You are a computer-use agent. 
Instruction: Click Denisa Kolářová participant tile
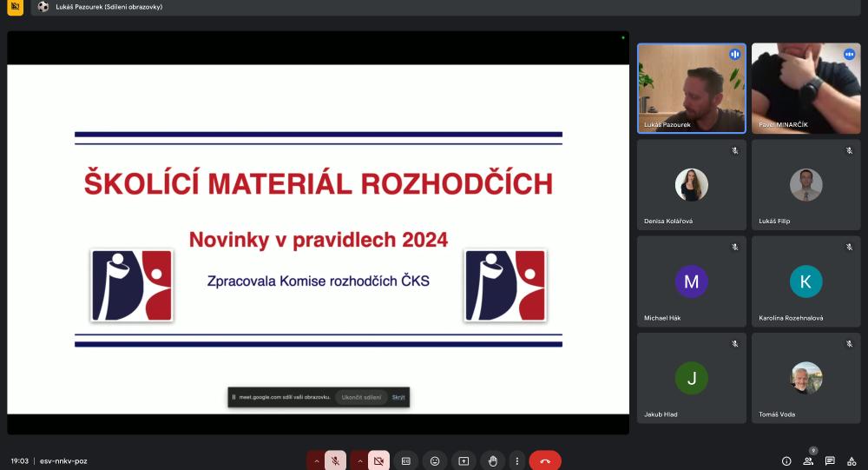[x=691, y=185]
